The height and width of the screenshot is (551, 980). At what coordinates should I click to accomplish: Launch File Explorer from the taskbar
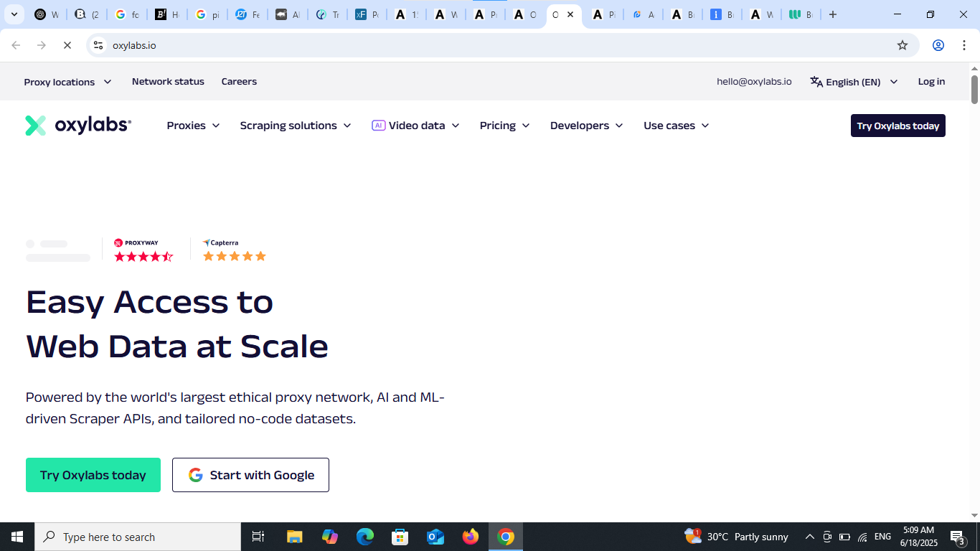point(294,537)
